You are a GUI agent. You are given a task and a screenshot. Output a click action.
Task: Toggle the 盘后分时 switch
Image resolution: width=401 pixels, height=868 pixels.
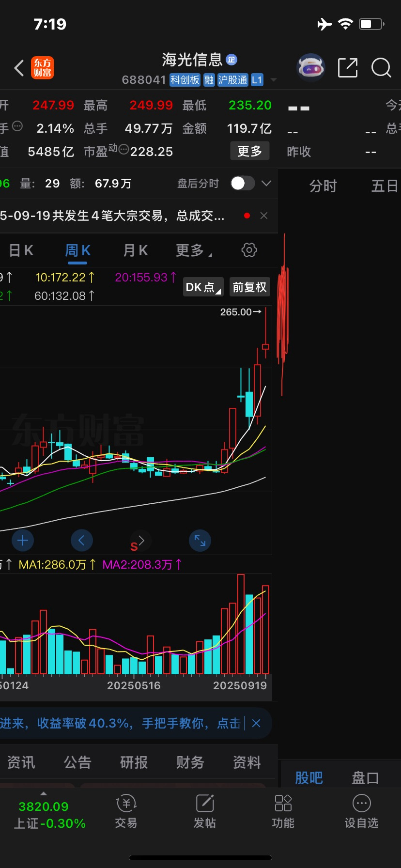coord(243,183)
